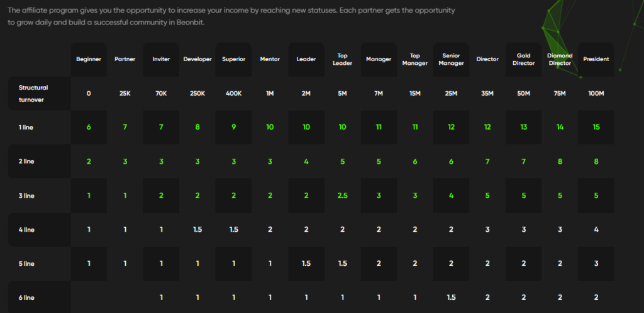Screen dimensions: 644x313
Task: Click the 1.5 value in 6 line row
Action: click(x=451, y=297)
